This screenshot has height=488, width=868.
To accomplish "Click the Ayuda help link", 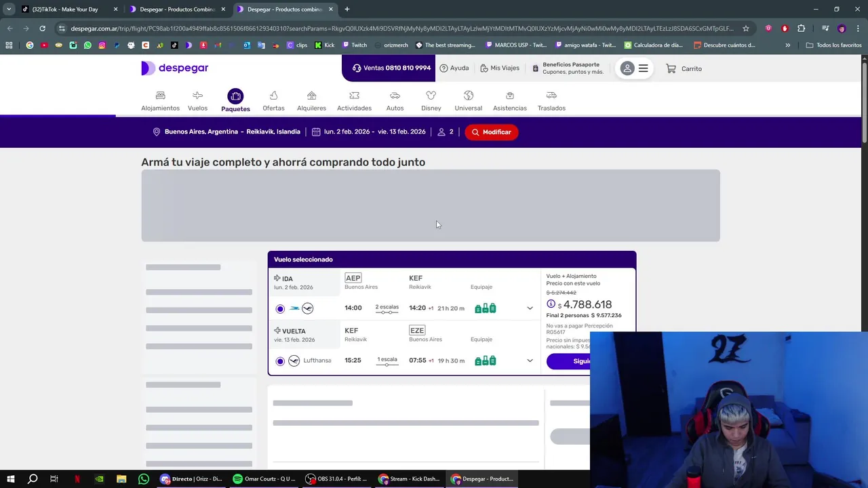I will [454, 68].
